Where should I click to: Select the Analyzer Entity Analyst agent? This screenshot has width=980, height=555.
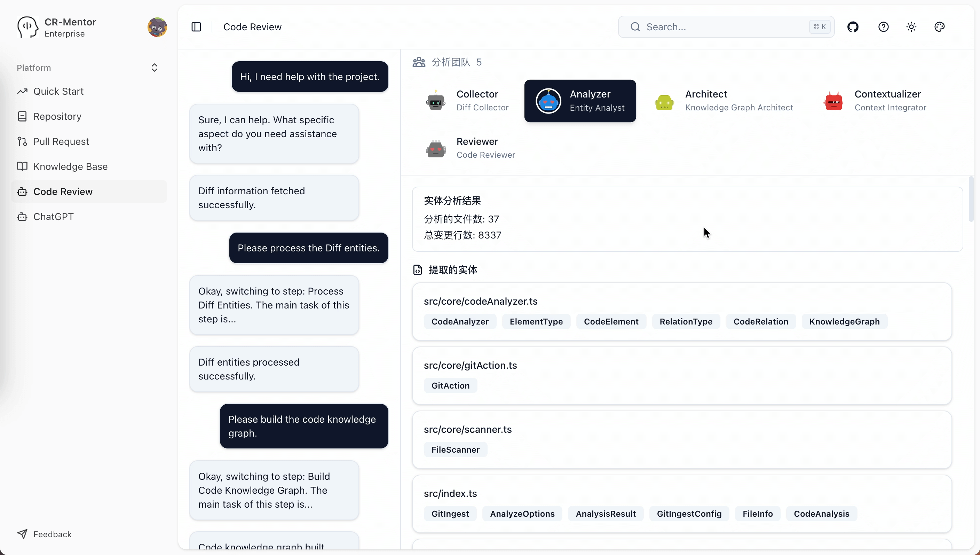pos(579,101)
